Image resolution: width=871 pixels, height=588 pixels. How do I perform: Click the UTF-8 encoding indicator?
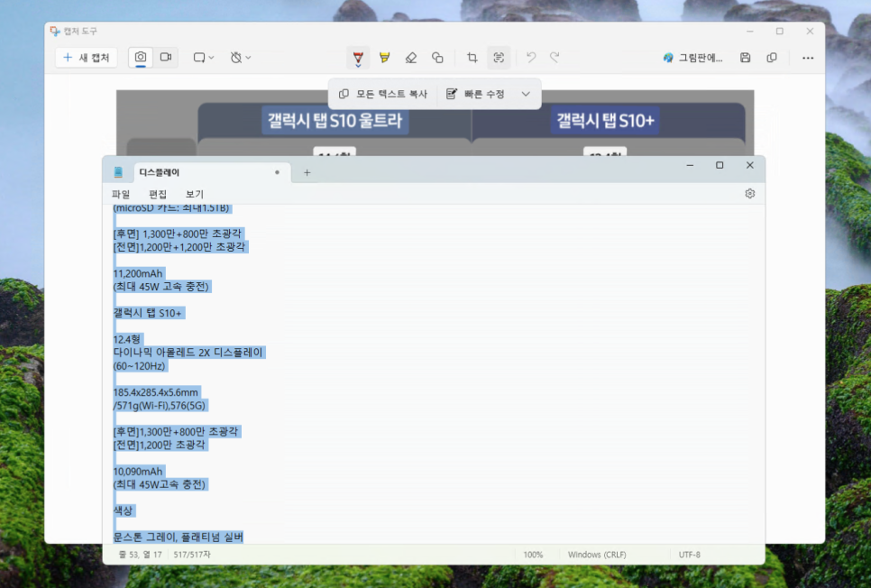click(690, 554)
